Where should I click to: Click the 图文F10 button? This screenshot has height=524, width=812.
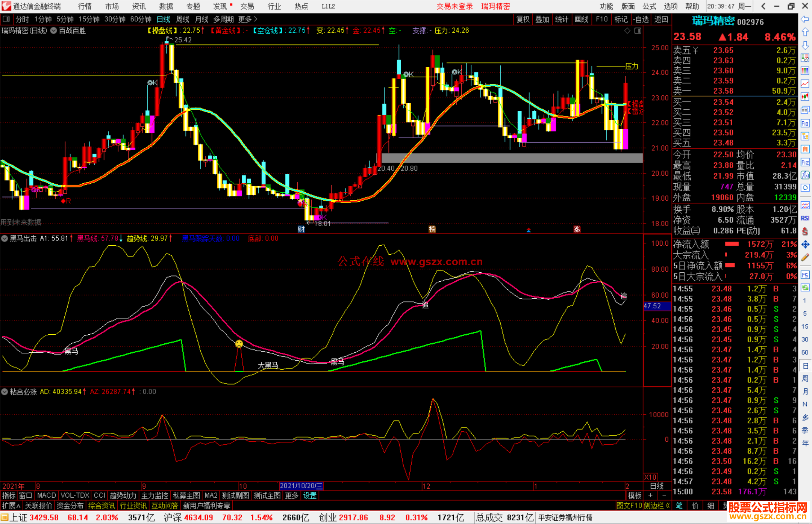(629, 506)
